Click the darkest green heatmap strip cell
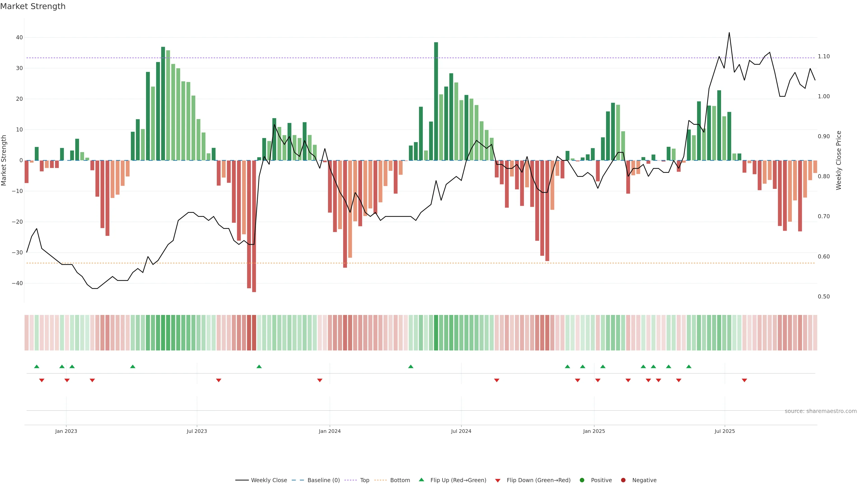Screen dimensions: 868x488 click(x=436, y=333)
